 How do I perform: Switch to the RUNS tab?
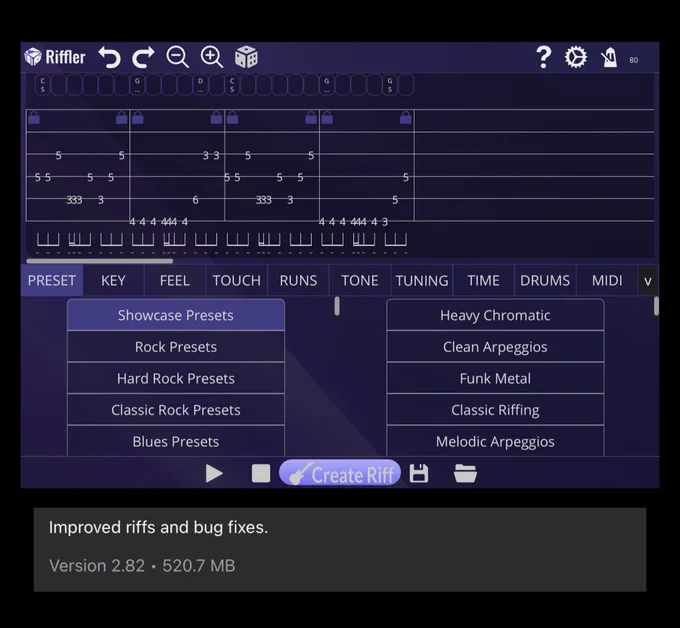(298, 281)
